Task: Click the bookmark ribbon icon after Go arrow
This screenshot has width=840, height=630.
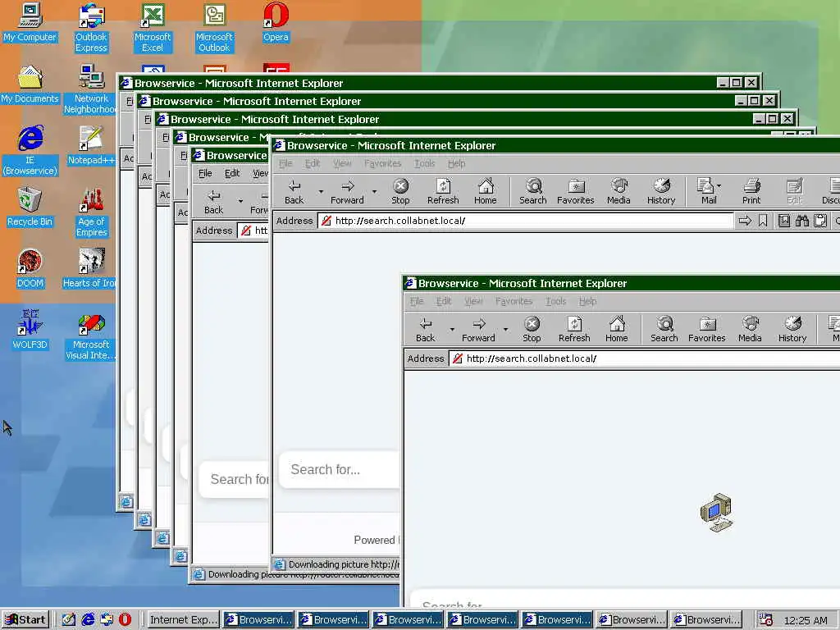Action: click(763, 220)
